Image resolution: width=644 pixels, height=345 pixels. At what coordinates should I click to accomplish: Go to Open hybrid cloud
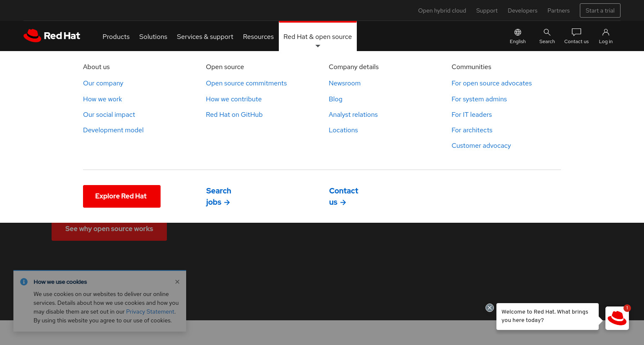coord(442,10)
